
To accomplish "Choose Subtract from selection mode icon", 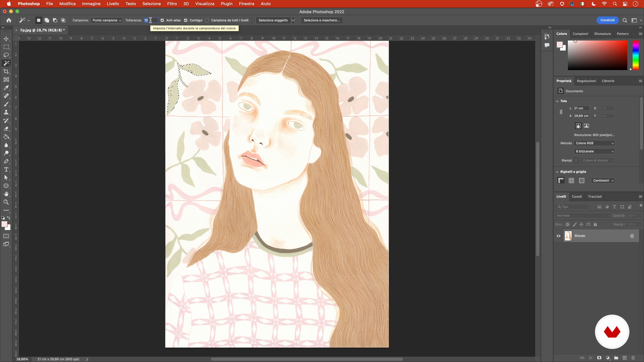I will (55, 20).
